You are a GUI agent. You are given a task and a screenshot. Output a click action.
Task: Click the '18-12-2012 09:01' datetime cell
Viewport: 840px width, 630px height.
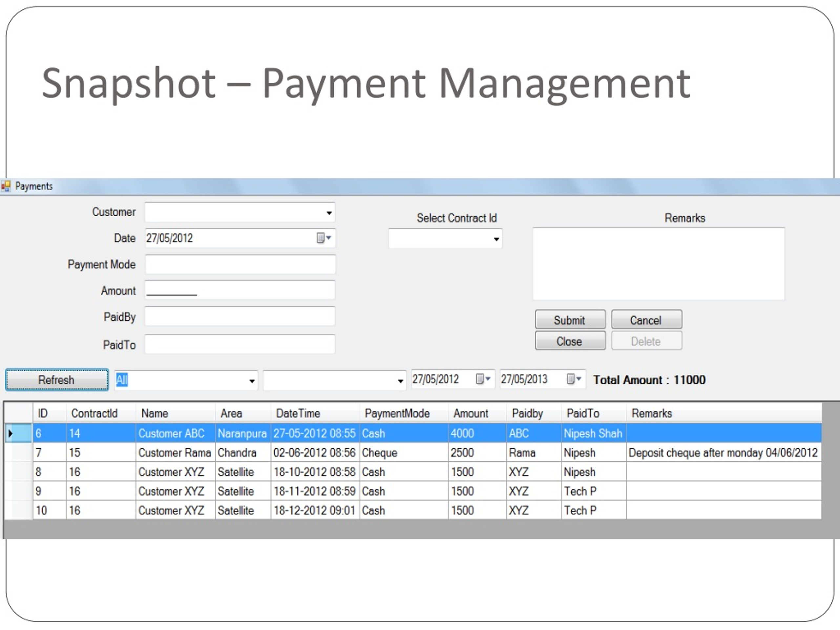(315, 510)
